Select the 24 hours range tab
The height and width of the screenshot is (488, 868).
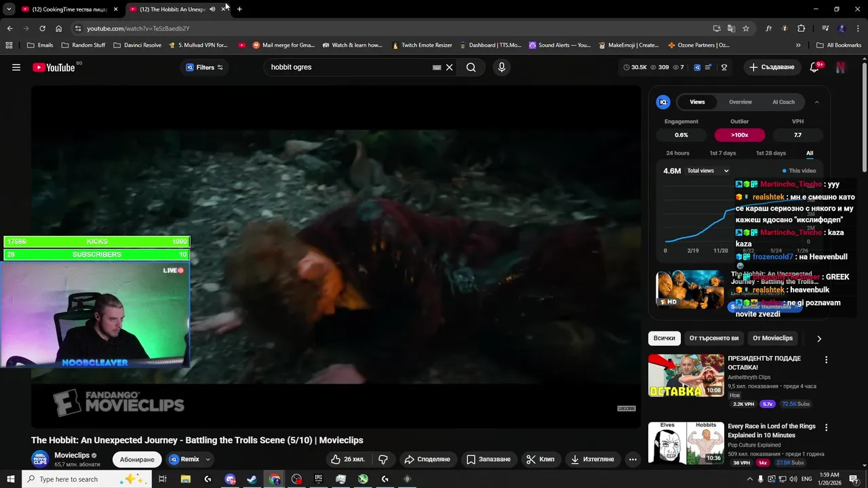click(677, 153)
